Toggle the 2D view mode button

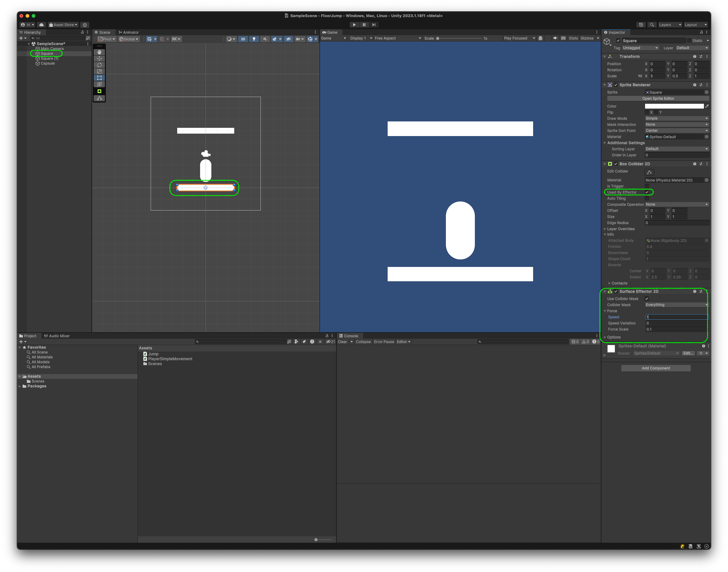tap(243, 39)
